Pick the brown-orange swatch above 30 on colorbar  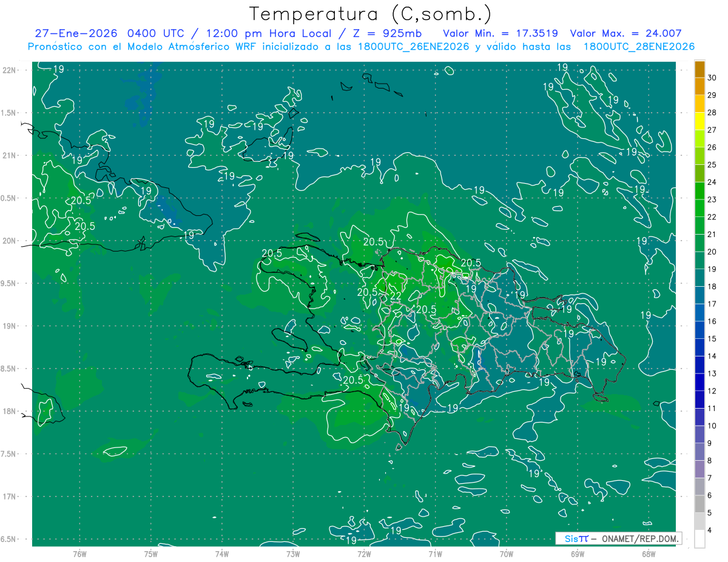[x=699, y=69]
